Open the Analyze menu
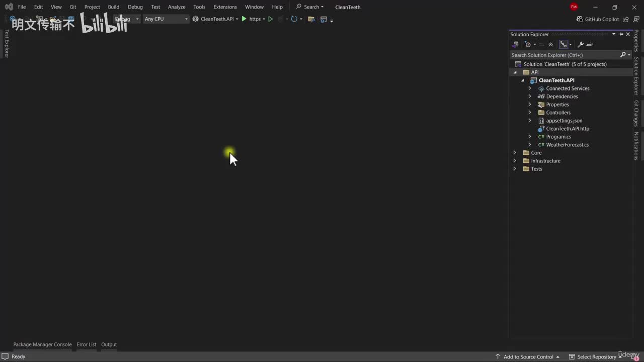 point(177,7)
